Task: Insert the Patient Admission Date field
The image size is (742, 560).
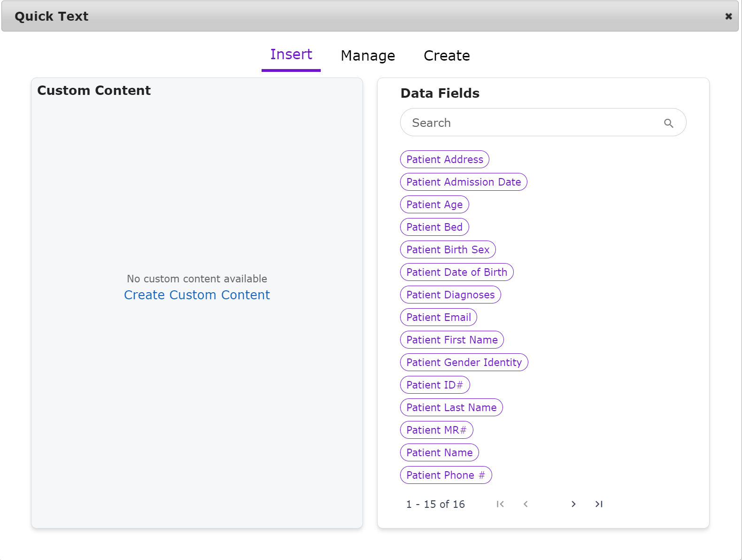Action: [464, 182]
